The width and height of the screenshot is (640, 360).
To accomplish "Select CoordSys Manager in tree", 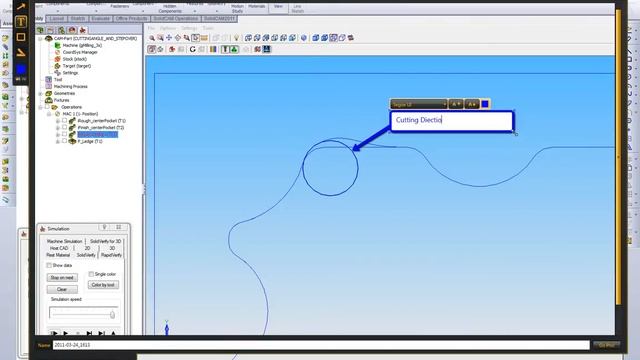I will tap(80, 52).
